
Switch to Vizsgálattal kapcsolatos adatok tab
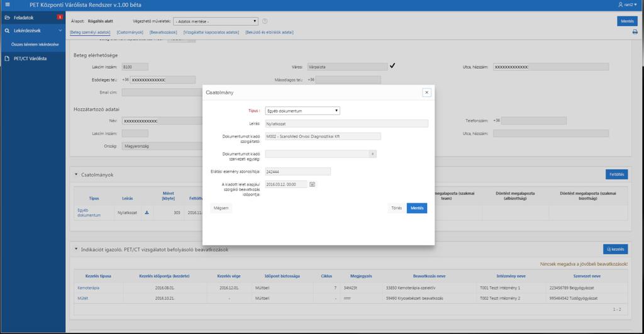211,32
